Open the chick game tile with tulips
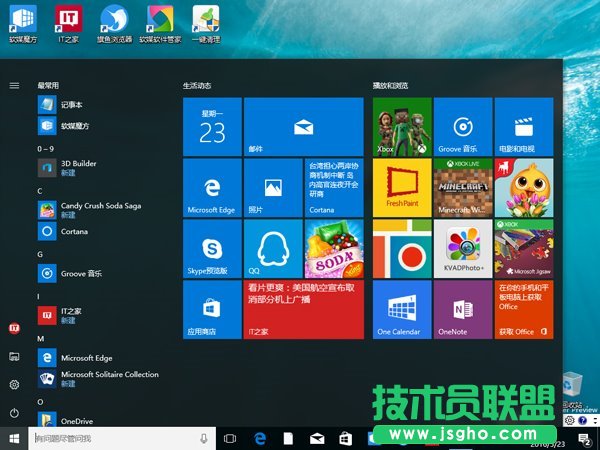 (524, 188)
